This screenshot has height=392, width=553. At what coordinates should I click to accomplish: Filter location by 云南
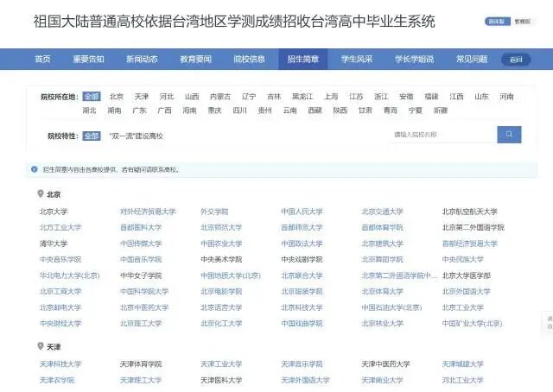point(290,111)
